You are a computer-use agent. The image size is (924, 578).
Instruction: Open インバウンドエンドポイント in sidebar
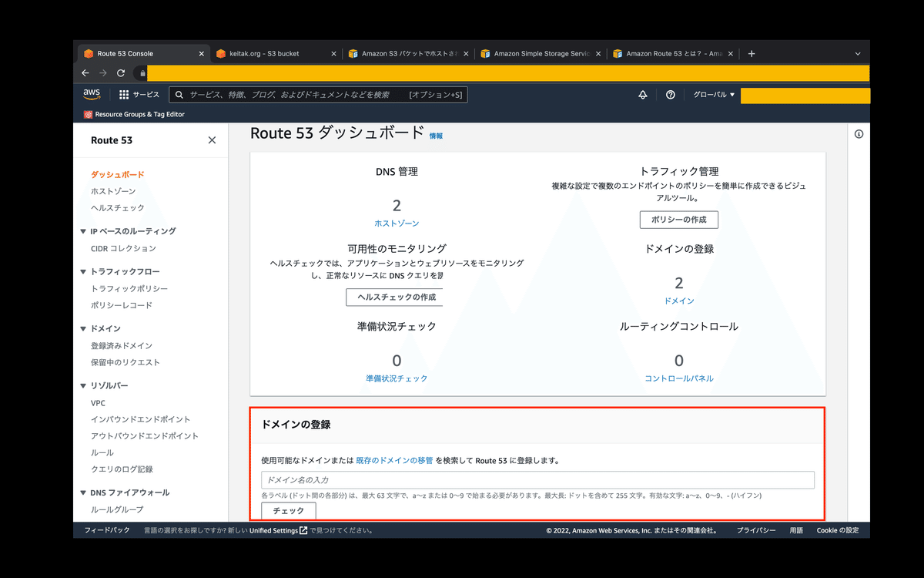pos(140,419)
